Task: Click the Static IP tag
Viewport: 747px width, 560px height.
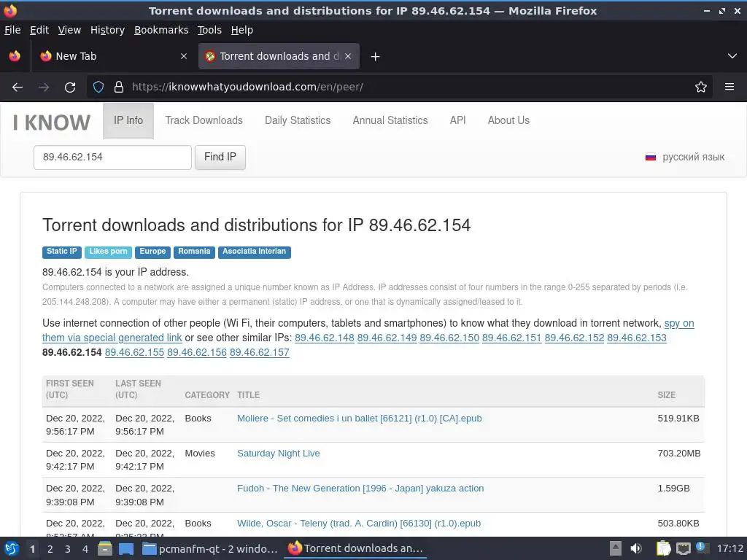Action: [62, 252]
